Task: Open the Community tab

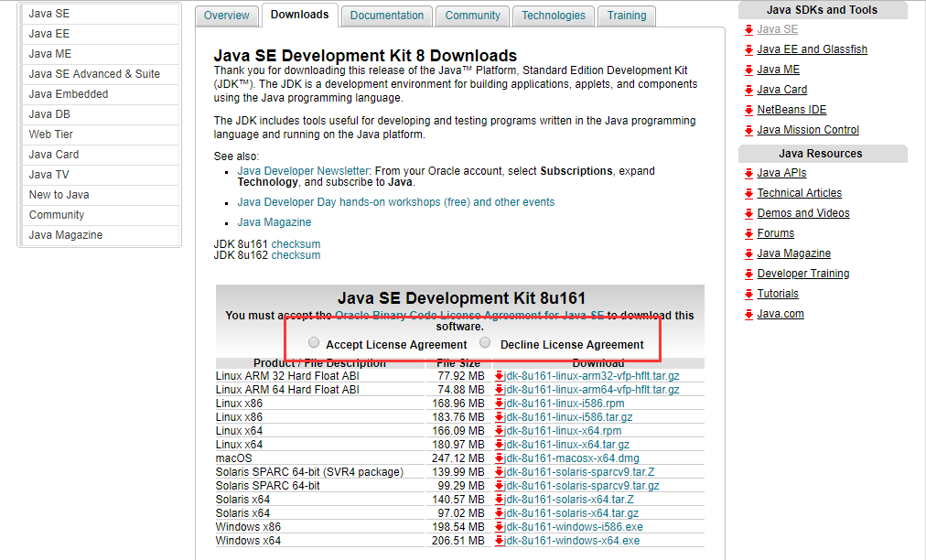Action: (x=472, y=16)
